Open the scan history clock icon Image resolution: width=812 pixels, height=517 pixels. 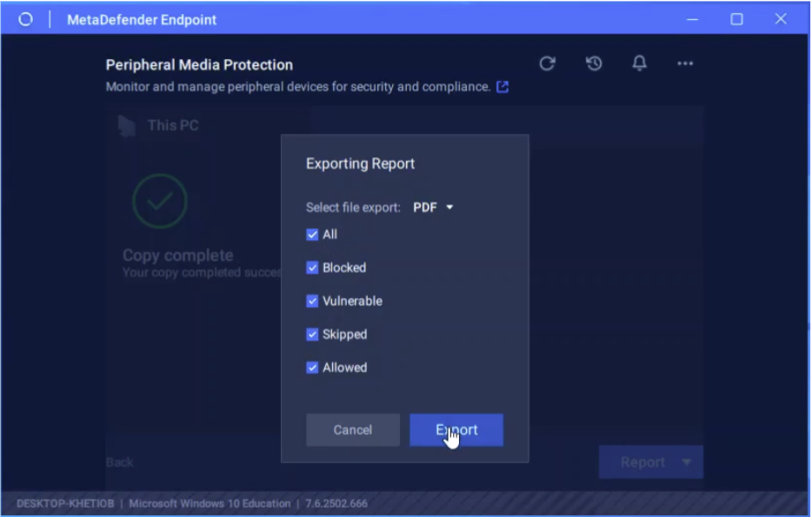tap(594, 63)
